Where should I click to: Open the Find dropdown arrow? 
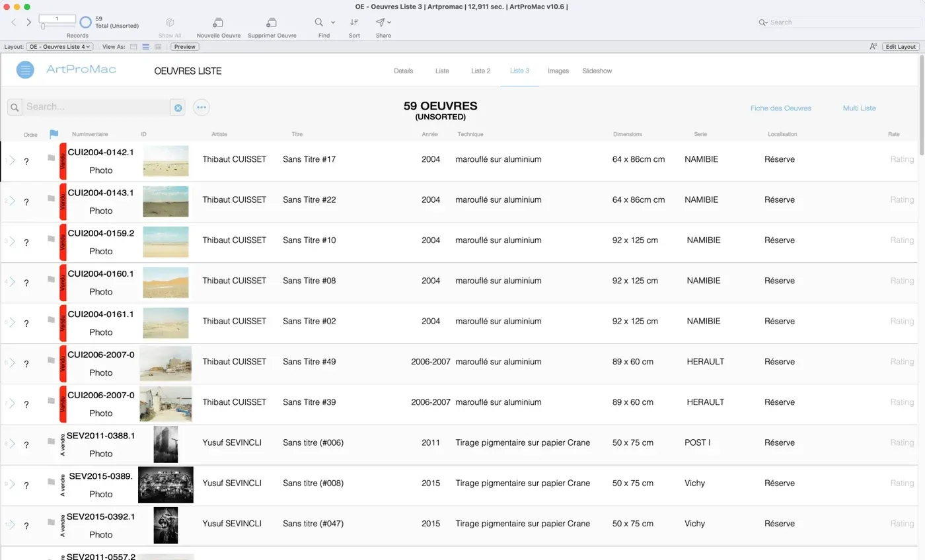tap(333, 22)
